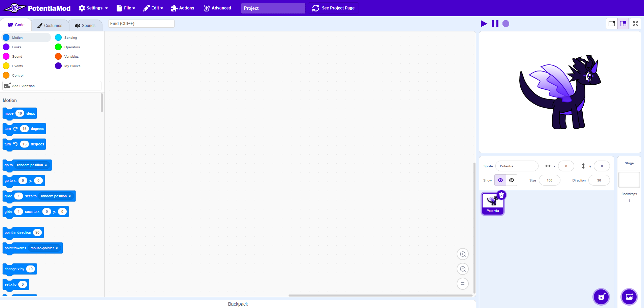The width and height of the screenshot is (644, 308).
Task: Open the Advanced menu
Action: point(218,8)
